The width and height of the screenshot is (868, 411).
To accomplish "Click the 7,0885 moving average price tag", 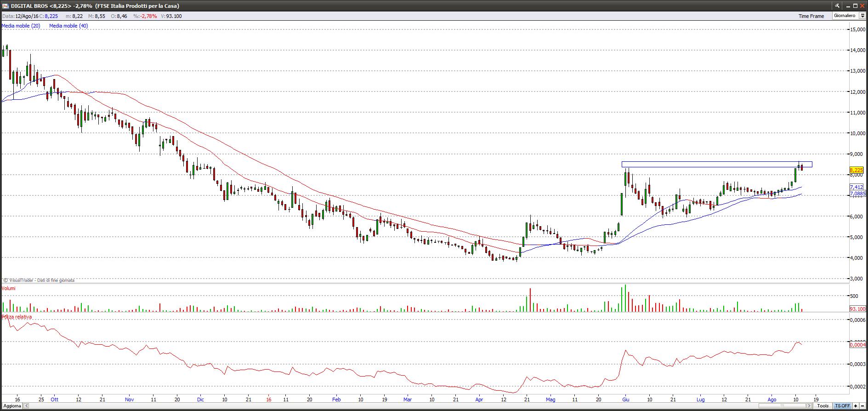I will click(857, 194).
